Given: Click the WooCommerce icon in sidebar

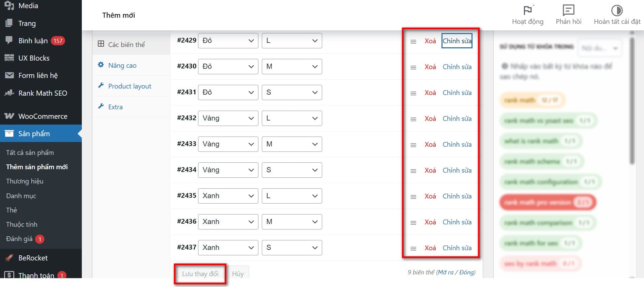Looking at the screenshot, I should tap(9, 116).
